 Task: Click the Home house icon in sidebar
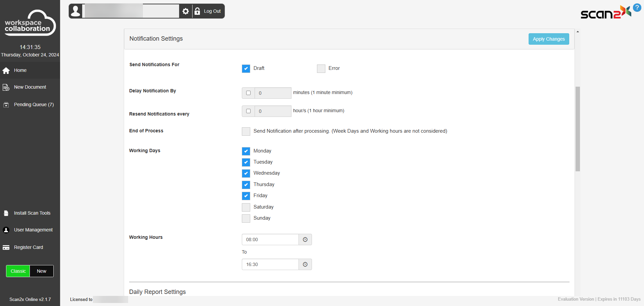[6, 71]
